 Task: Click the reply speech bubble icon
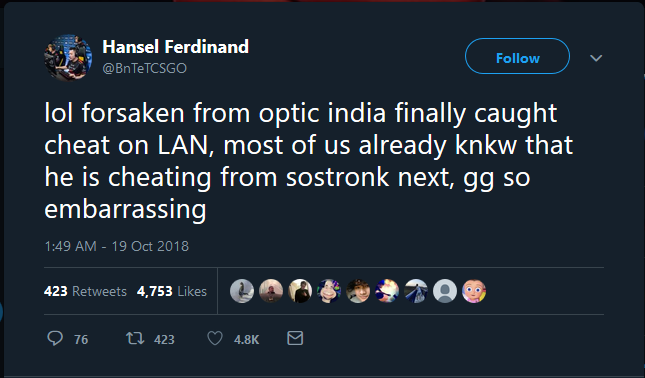pyautogui.click(x=55, y=339)
